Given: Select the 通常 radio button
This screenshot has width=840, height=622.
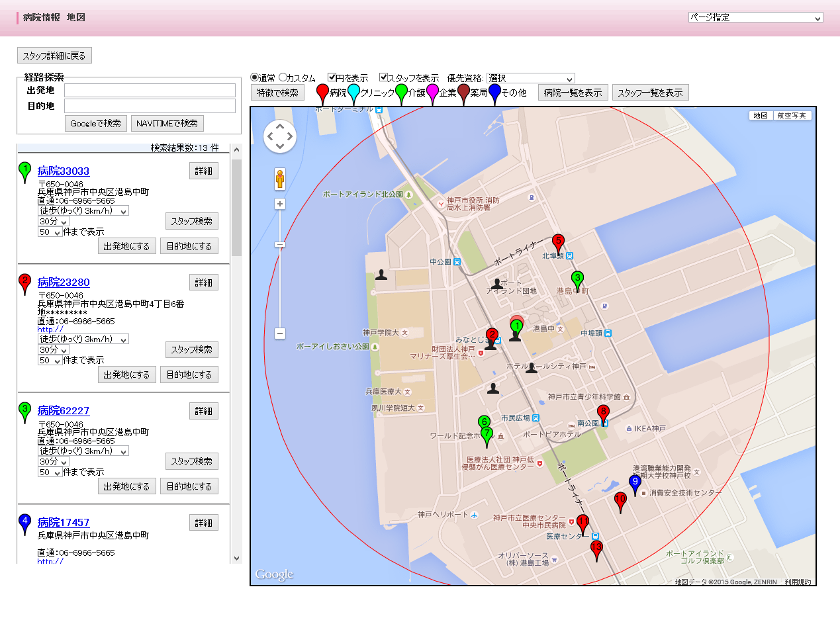Looking at the screenshot, I should 254,77.
